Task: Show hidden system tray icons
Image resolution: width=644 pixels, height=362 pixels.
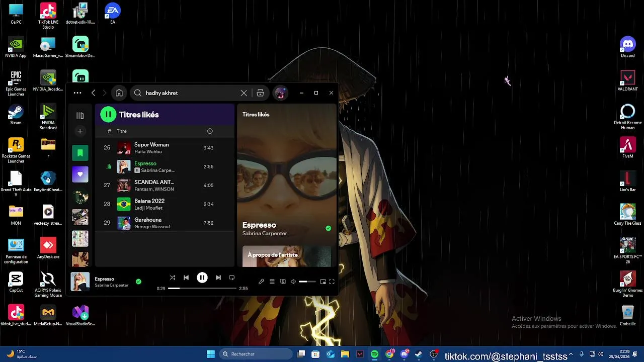Action: (571, 354)
